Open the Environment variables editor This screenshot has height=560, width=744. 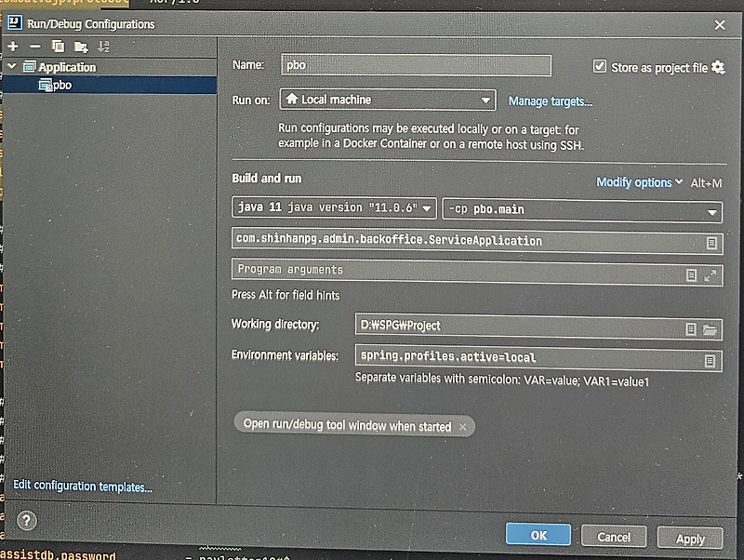tap(711, 360)
